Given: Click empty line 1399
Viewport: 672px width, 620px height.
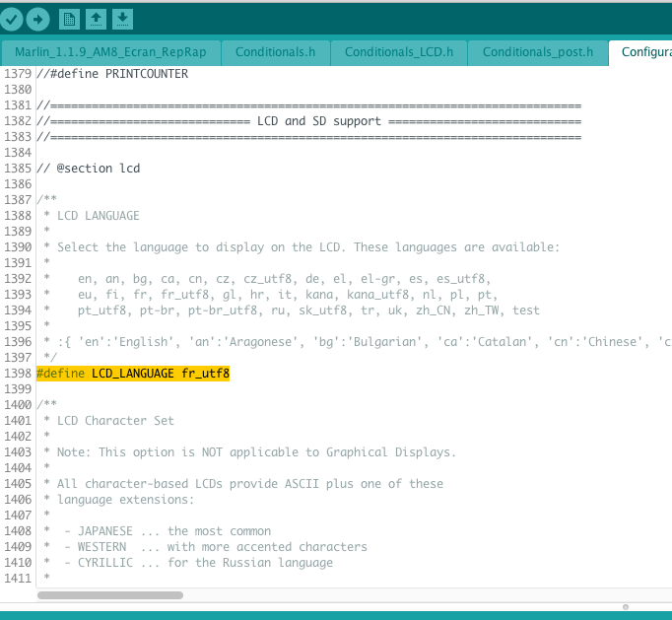Looking at the screenshot, I should tap(352, 389).
